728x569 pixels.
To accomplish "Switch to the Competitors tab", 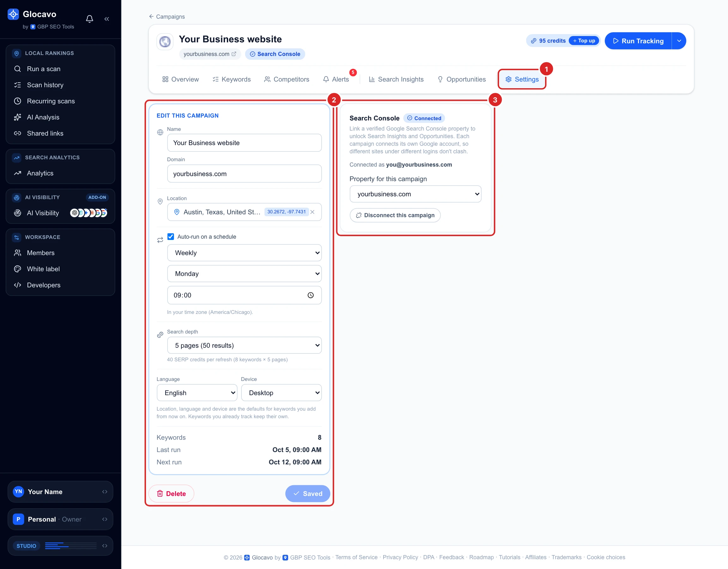I will coord(287,79).
